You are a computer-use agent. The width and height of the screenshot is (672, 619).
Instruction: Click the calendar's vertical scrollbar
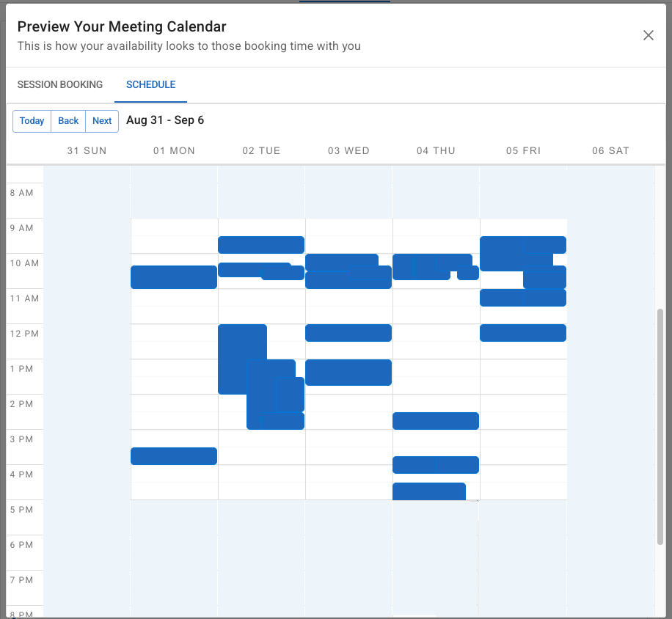[660, 425]
